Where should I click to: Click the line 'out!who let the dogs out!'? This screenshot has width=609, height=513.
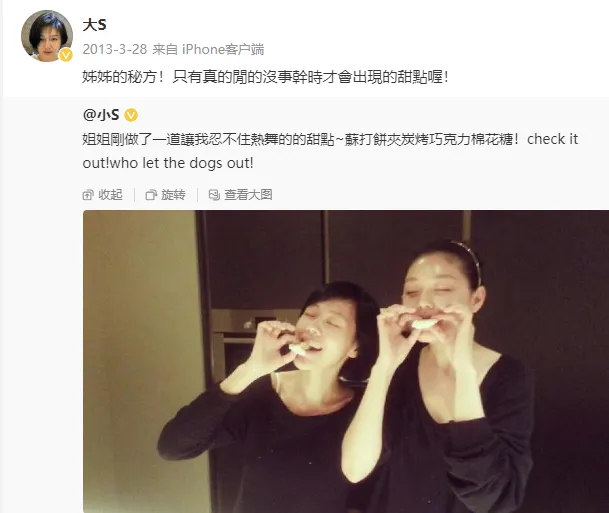(168, 163)
